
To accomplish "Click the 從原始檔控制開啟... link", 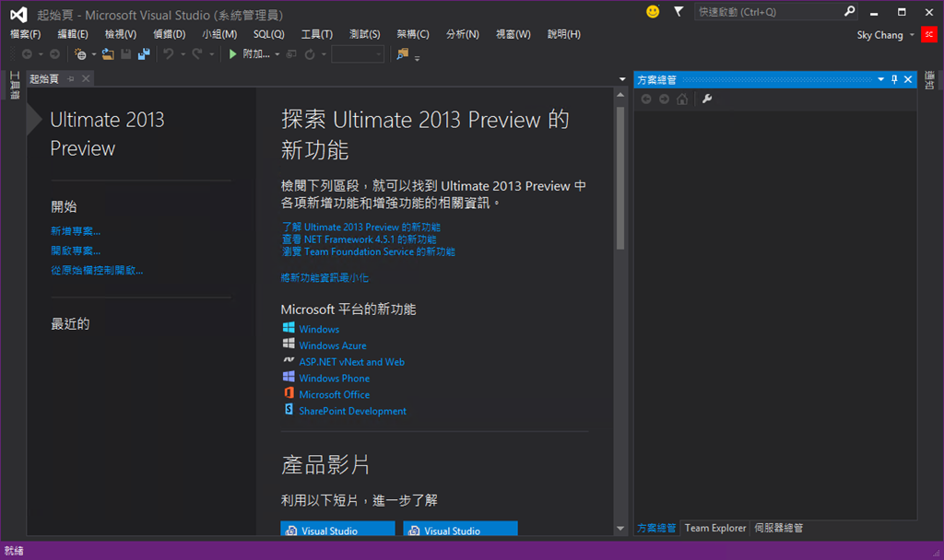I will (97, 271).
